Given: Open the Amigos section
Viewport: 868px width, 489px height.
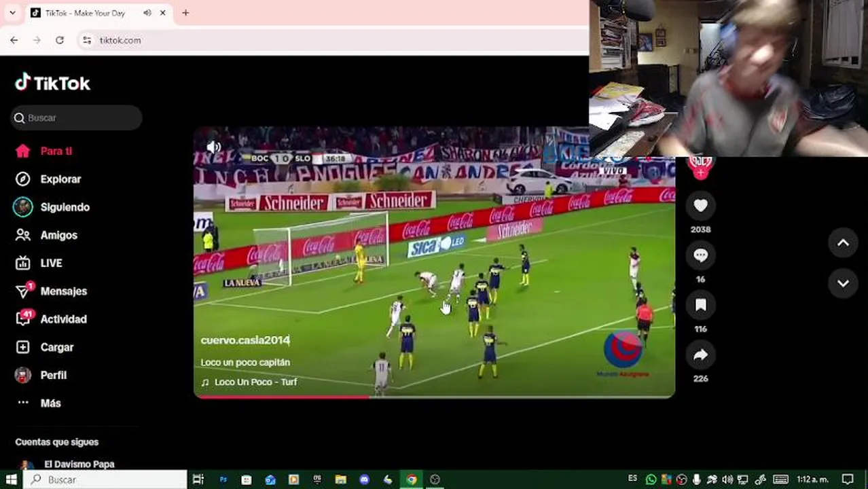Looking at the screenshot, I should (x=47, y=235).
